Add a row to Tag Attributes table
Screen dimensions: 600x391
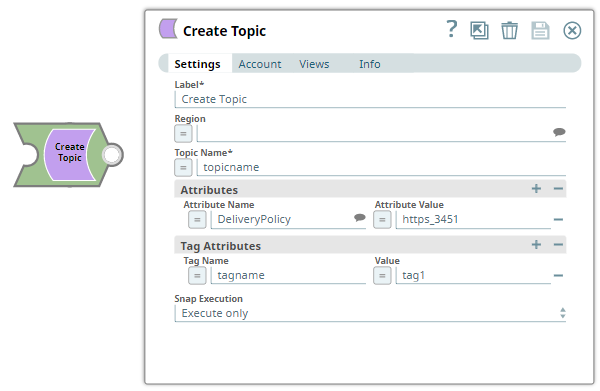(536, 244)
